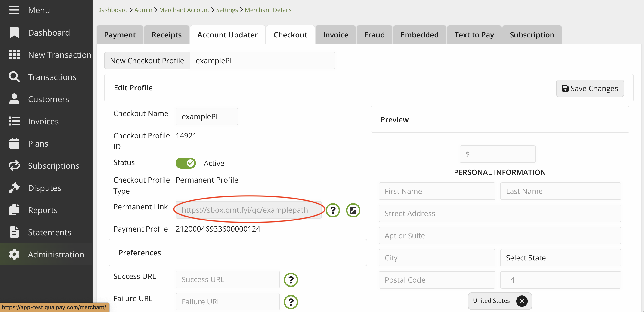Click the New Checkout Profile button

(x=147, y=61)
